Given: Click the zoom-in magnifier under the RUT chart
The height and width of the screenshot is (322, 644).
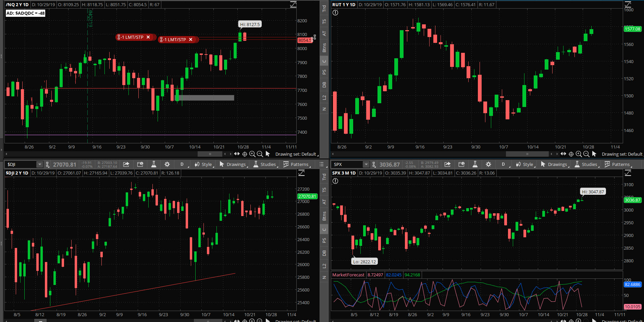Looking at the screenshot, I should (579, 154).
